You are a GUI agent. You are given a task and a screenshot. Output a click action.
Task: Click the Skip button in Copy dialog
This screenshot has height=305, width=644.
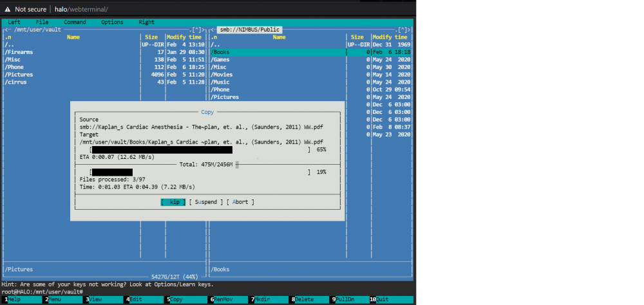[173, 202]
